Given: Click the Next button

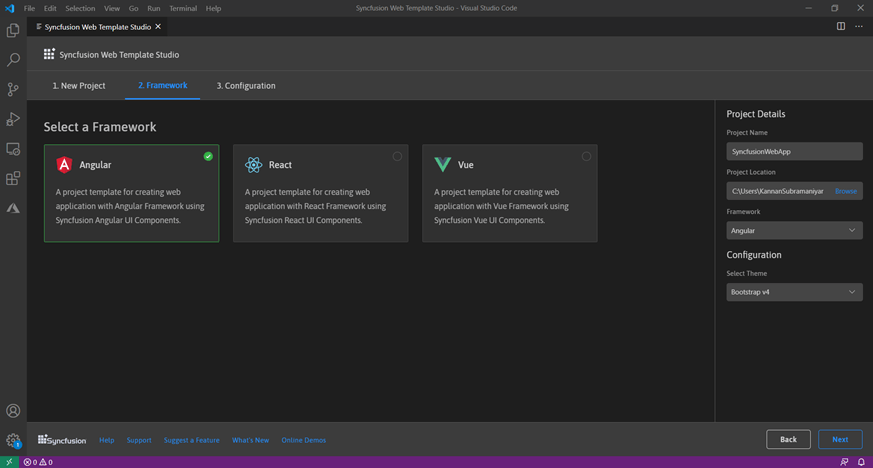Looking at the screenshot, I should [840, 439].
